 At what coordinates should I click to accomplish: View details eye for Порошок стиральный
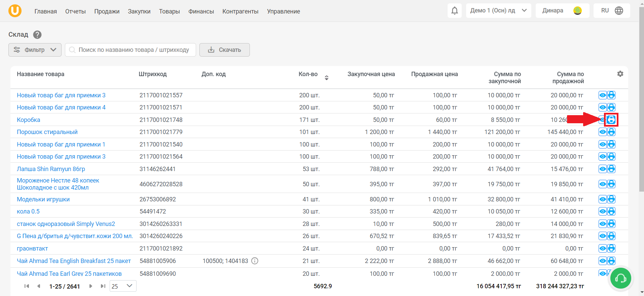point(603,132)
